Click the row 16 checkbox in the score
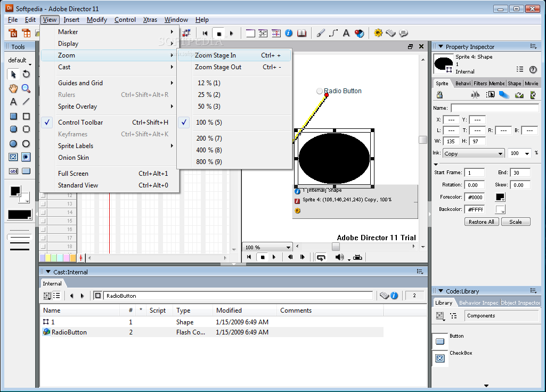Image resolution: width=546 pixels, height=392 pixels. click(x=43, y=230)
